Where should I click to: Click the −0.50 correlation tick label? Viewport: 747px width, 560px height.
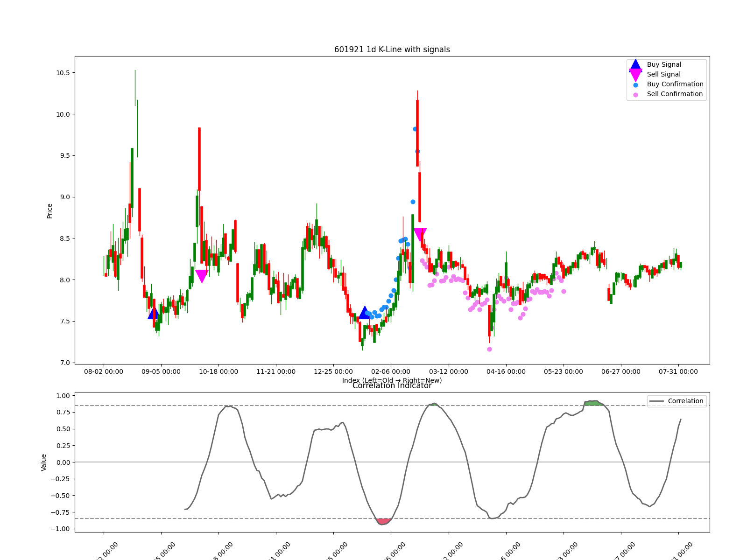60,496
